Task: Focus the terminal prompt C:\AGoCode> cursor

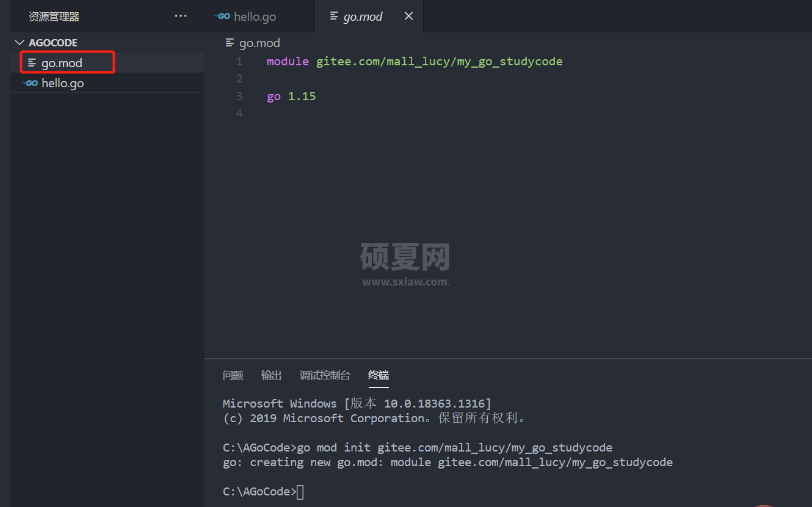Action: point(300,492)
